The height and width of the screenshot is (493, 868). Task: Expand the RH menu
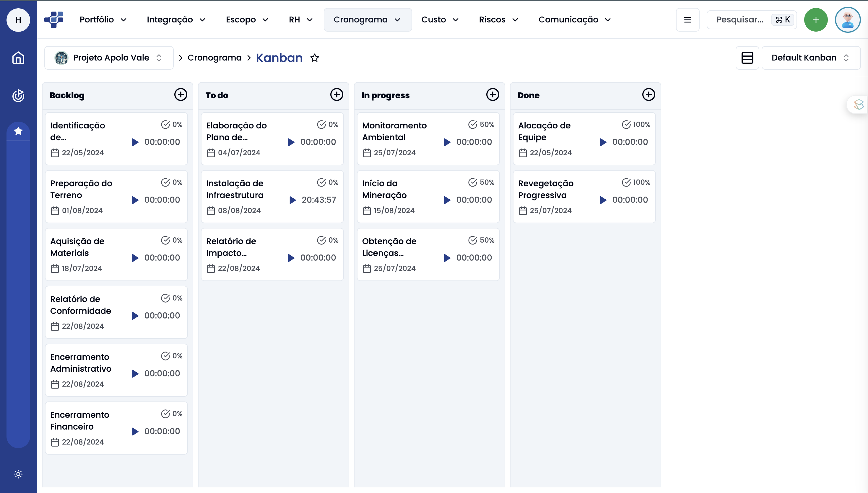click(300, 20)
